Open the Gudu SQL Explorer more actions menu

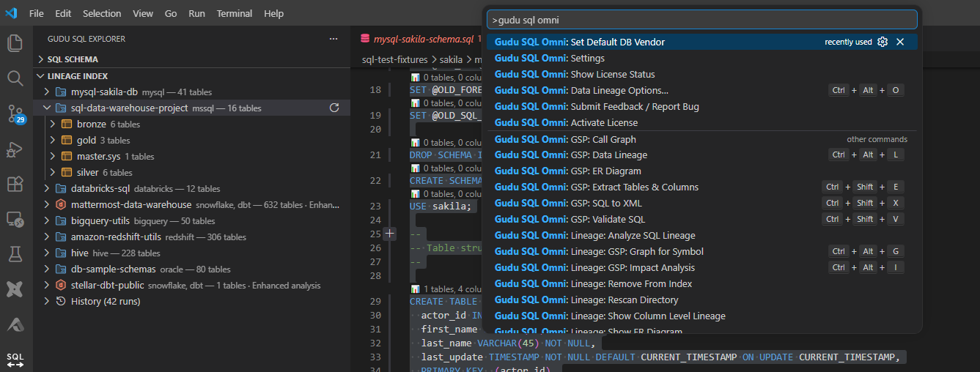(x=334, y=39)
